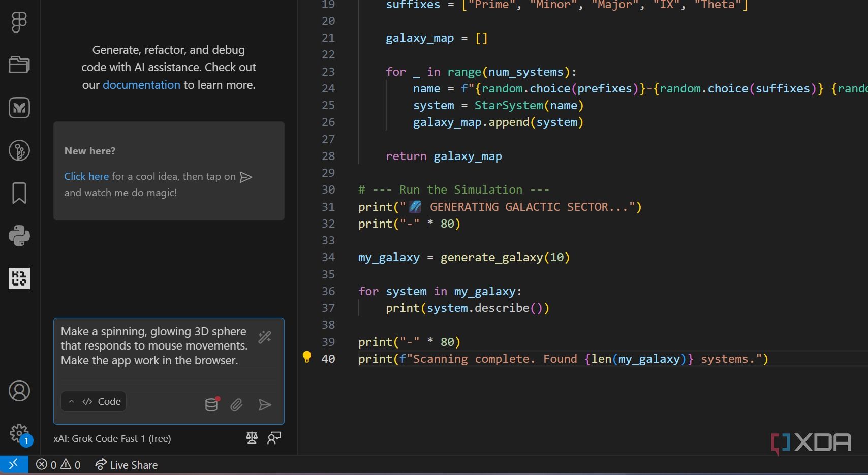Viewport: 868px width, 475px height.
Task: Open the Figma extension in the activity bar
Action: pos(19,22)
